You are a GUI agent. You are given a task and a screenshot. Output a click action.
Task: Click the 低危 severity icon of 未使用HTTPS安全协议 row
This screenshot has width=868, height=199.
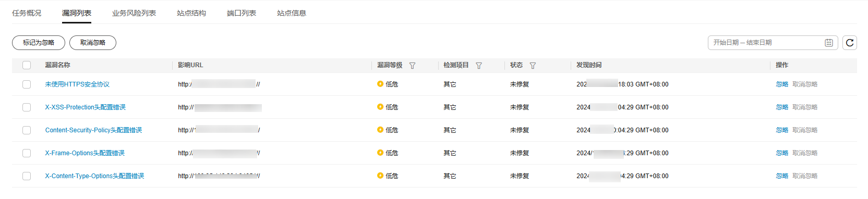[380, 84]
